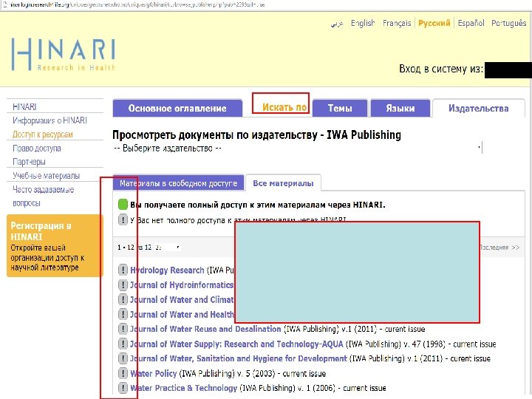Switch language to Español
The height and width of the screenshot is (399, 532).
pyautogui.click(x=471, y=23)
